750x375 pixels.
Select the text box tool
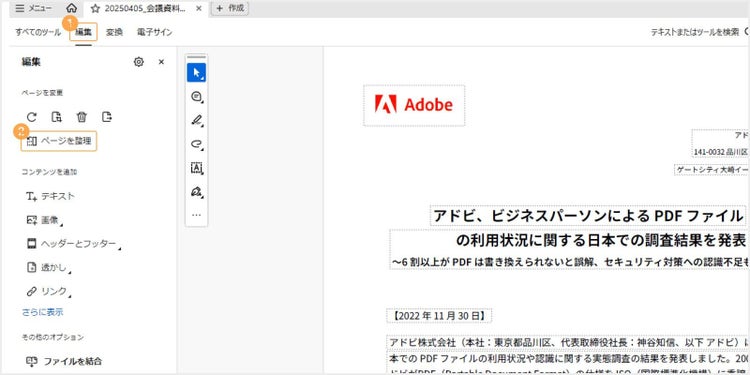click(196, 167)
